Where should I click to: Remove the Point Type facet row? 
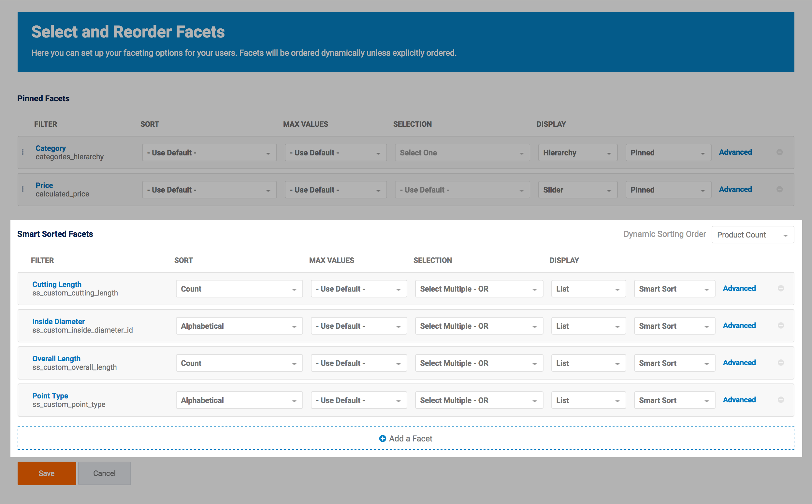point(781,400)
